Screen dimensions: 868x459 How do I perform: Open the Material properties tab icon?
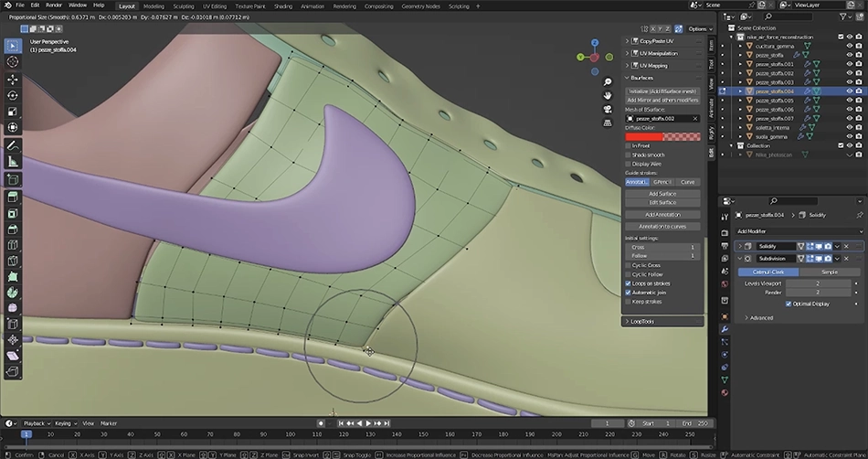pyautogui.click(x=725, y=392)
